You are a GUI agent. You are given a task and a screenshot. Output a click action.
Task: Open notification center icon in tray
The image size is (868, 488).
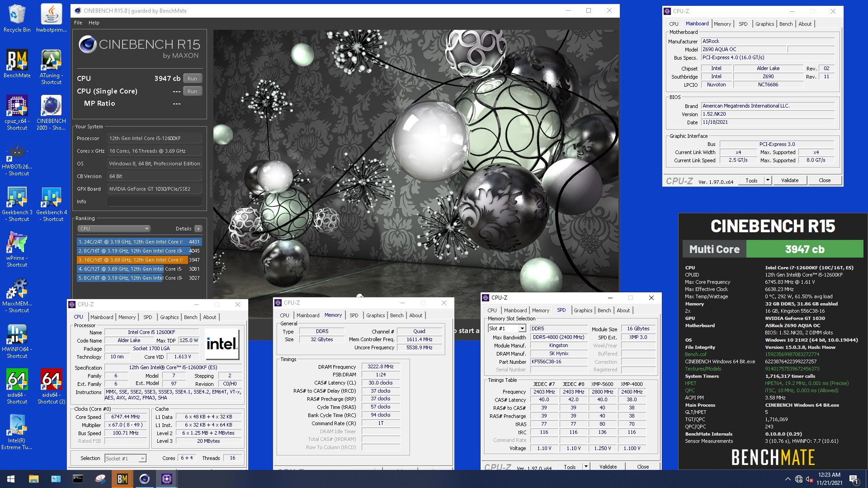[854, 479]
